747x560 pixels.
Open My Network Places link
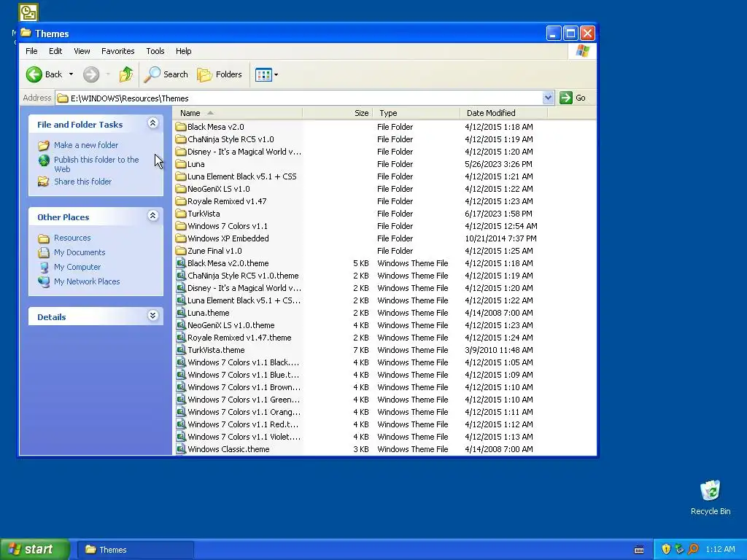pyautogui.click(x=87, y=281)
